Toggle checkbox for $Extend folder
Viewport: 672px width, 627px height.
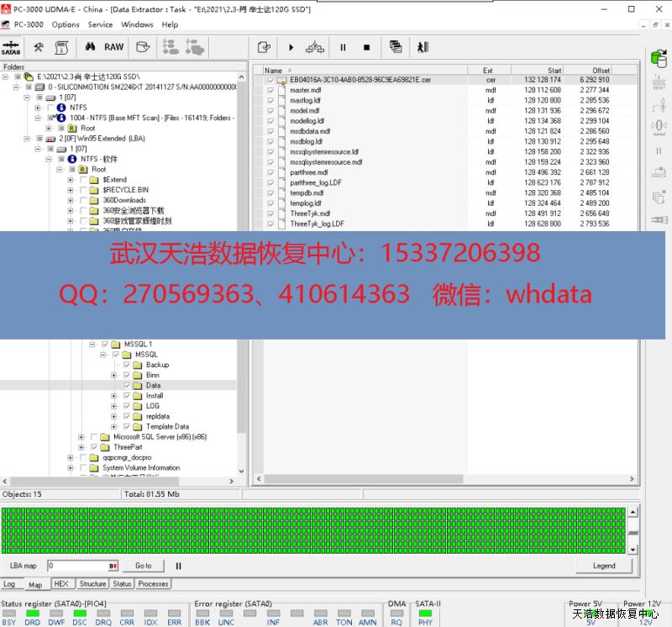(x=83, y=180)
